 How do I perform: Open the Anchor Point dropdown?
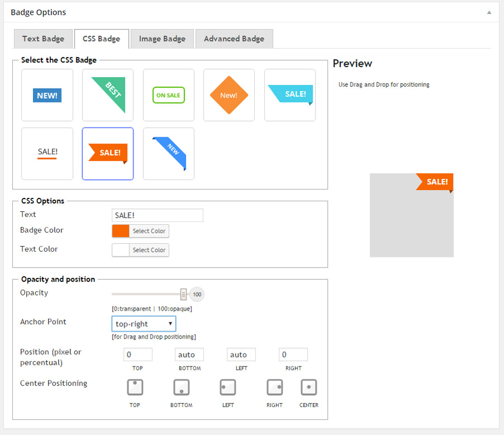pos(144,323)
